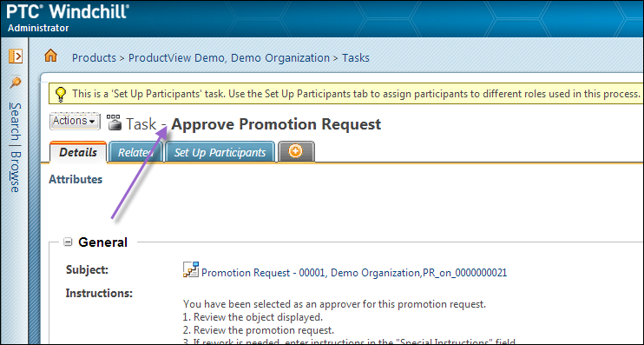Open Search in the sidebar
Image resolution: width=644 pixels, height=345 pixels.
[16, 122]
